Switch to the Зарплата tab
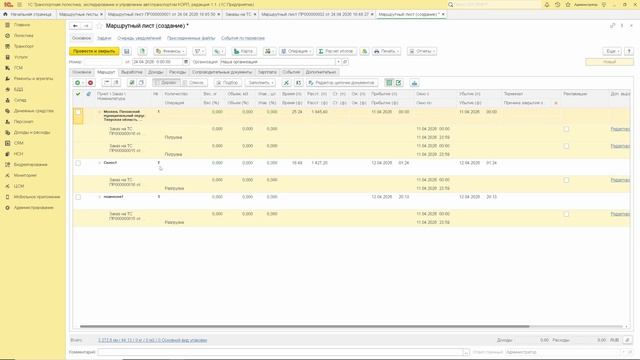This screenshot has width=640, height=360. pyautogui.click(x=267, y=72)
